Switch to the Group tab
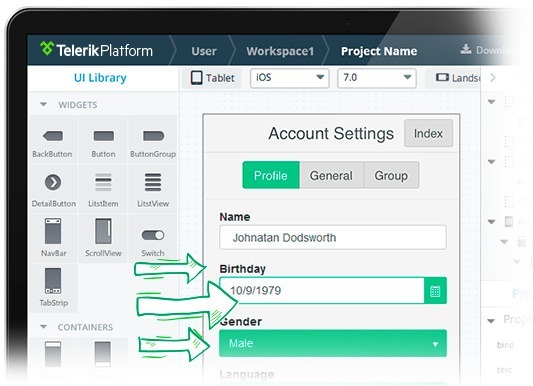 [391, 175]
